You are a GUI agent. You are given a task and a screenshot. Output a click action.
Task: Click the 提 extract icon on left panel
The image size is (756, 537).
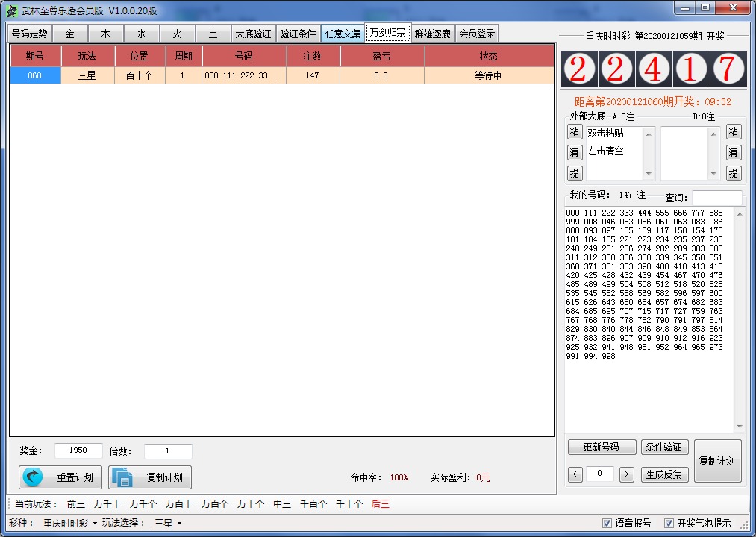coord(575,171)
